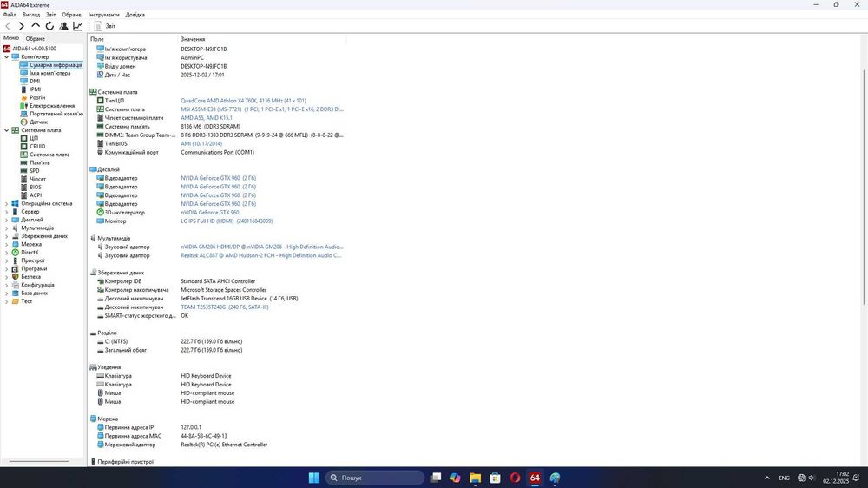Click the Forward navigation arrow

(22, 26)
